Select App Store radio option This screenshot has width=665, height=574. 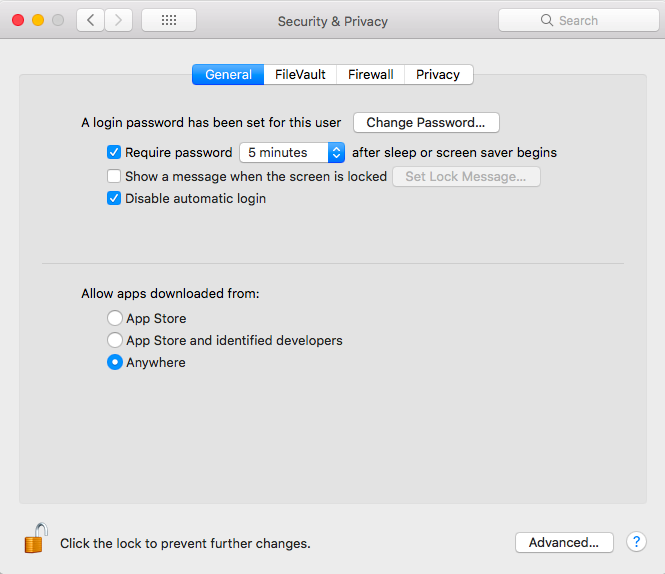tap(115, 318)
